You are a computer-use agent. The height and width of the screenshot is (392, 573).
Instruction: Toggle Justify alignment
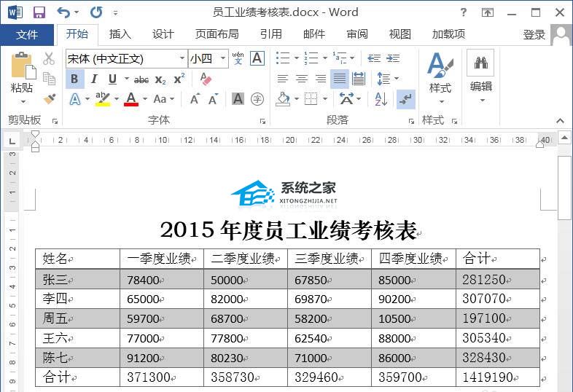pyautogui.click(x=340, y=79)
